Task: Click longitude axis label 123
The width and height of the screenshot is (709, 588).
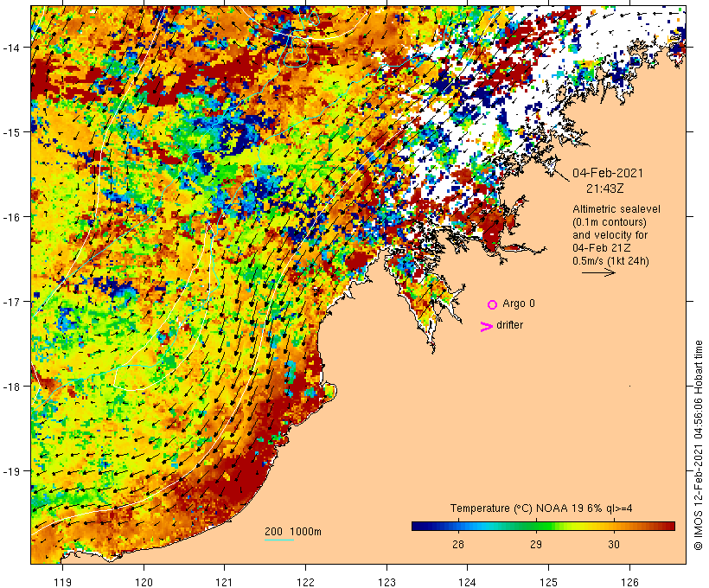Action: [386, 582]
